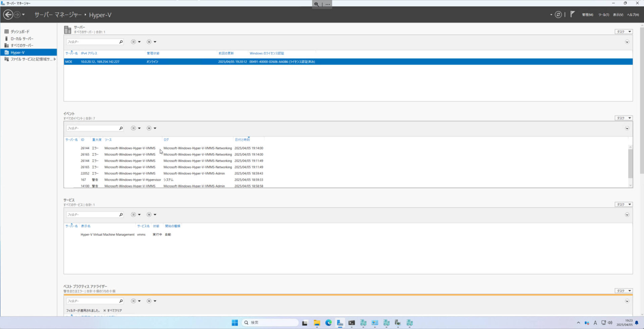Open the Windows Start button
The image size is (644, 329).
(235, 323)
